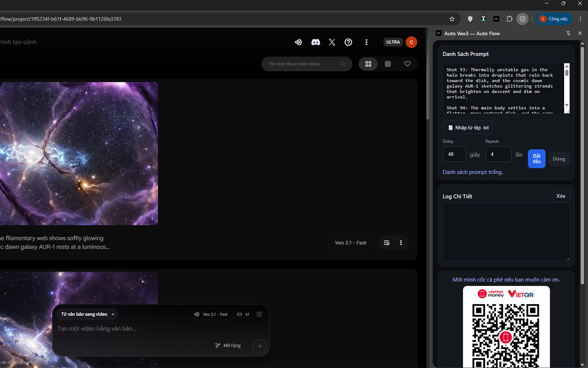Expand the 'Từ văn bản sang video' dropdown
This screenshot has width=588, height=368.
[x=88, y=314]
